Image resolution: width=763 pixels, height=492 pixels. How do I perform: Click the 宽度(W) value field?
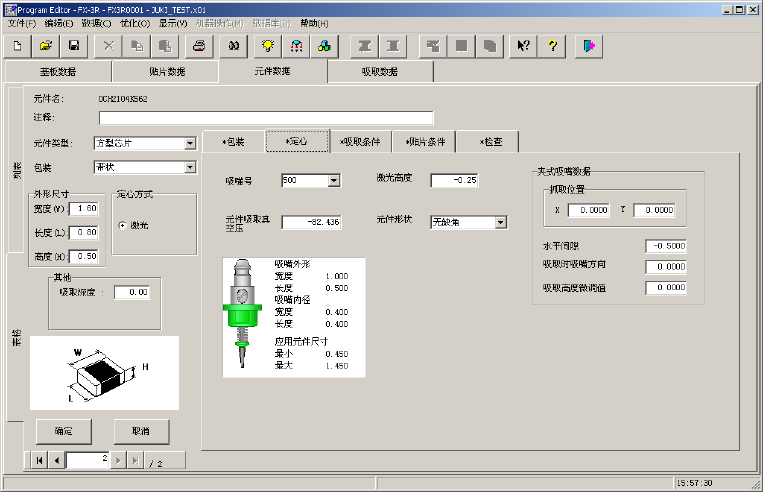[x=84, y=209]
